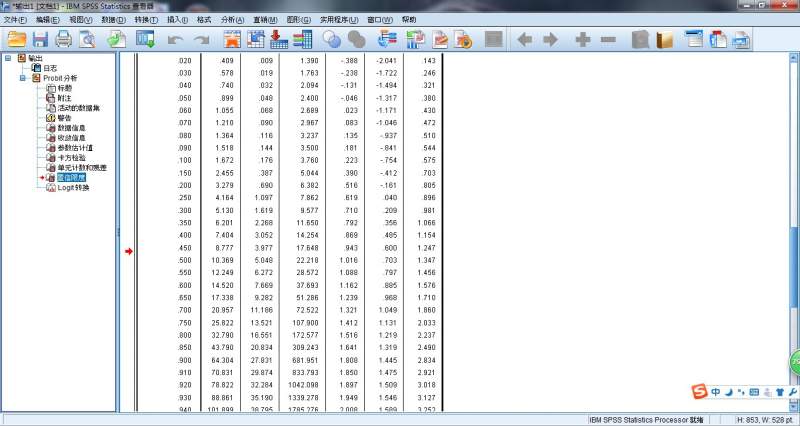This screenshot has width=800, height=426.
Task: Open the 文件(F) menu
Action: point(15,20)
